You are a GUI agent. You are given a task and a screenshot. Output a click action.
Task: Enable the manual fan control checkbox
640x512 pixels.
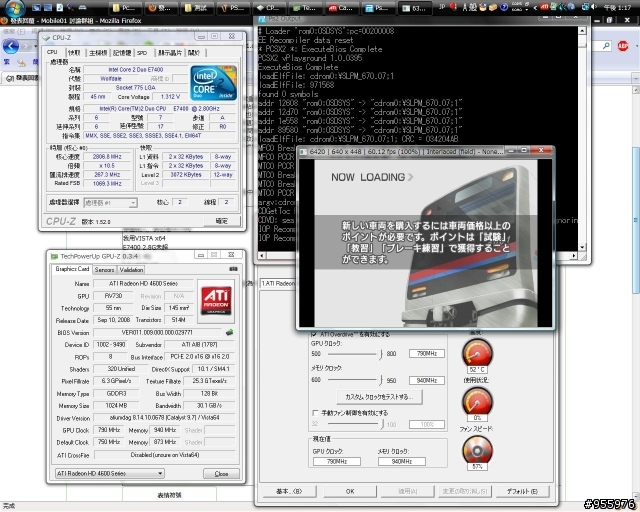point(315,413)
